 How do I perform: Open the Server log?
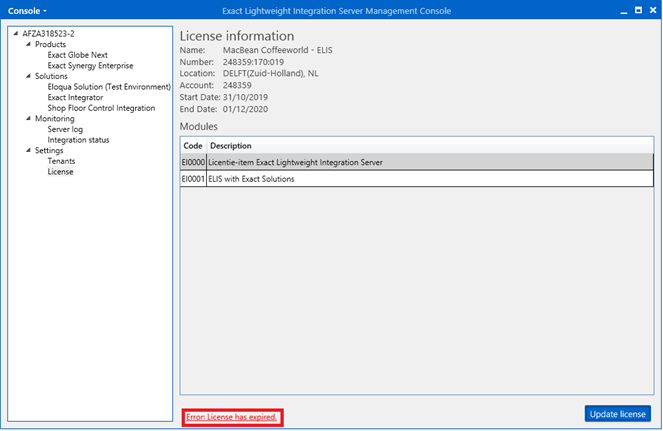[x=65, y=129]
